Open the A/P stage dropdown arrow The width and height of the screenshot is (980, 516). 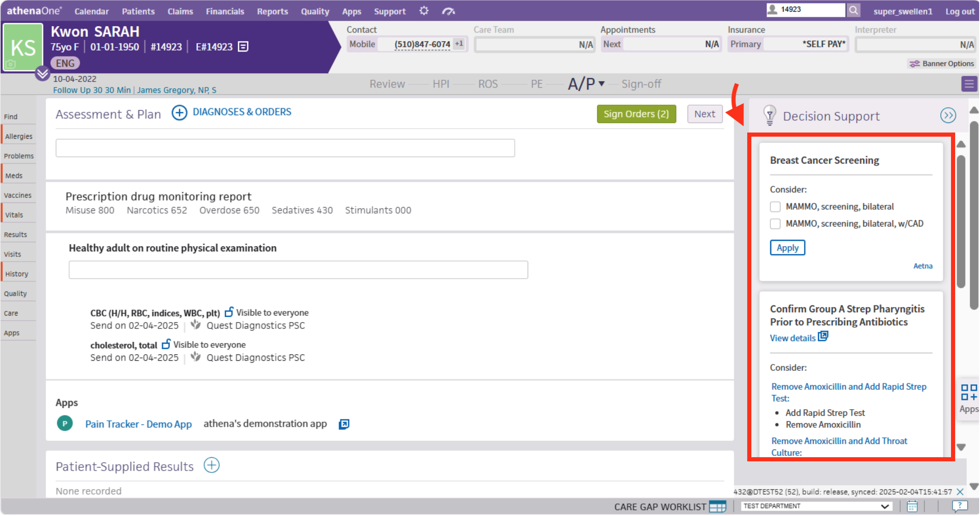[601, 84]
